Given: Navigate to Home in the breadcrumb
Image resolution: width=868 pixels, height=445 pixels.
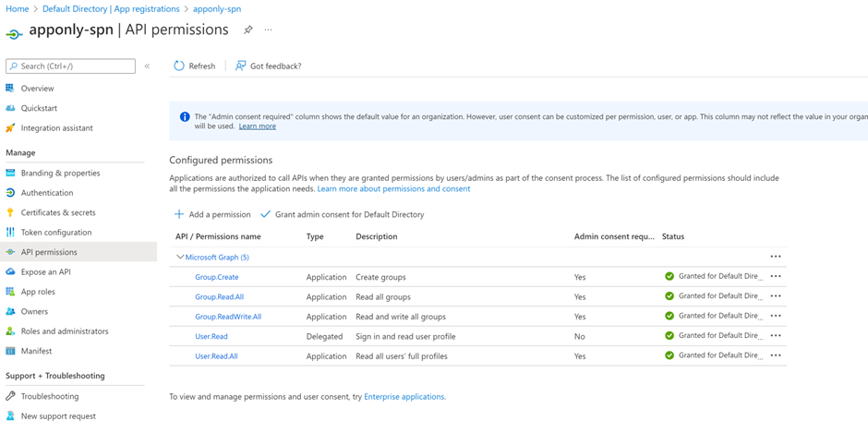Looking at the screenshot, I should (17, 8).
